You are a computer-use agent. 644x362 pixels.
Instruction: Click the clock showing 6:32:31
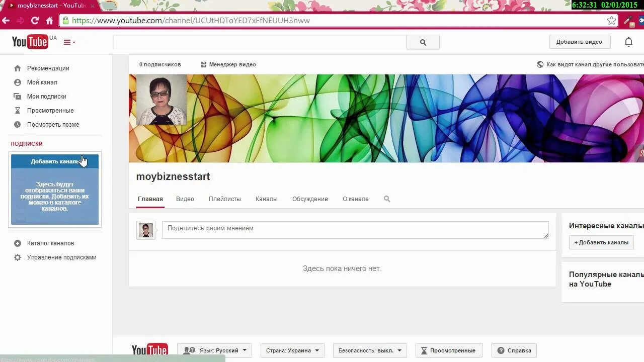584,5
